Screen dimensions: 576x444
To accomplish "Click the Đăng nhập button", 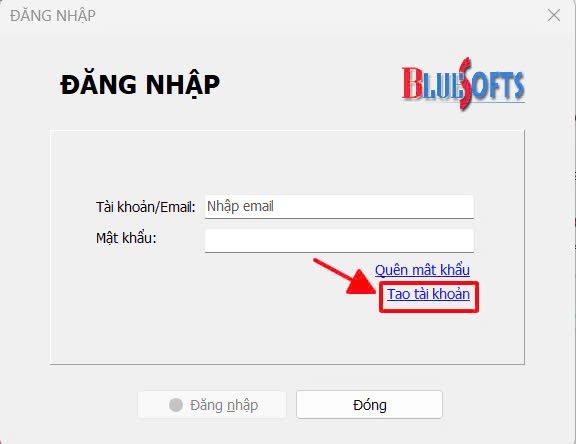I will (212, 405).
